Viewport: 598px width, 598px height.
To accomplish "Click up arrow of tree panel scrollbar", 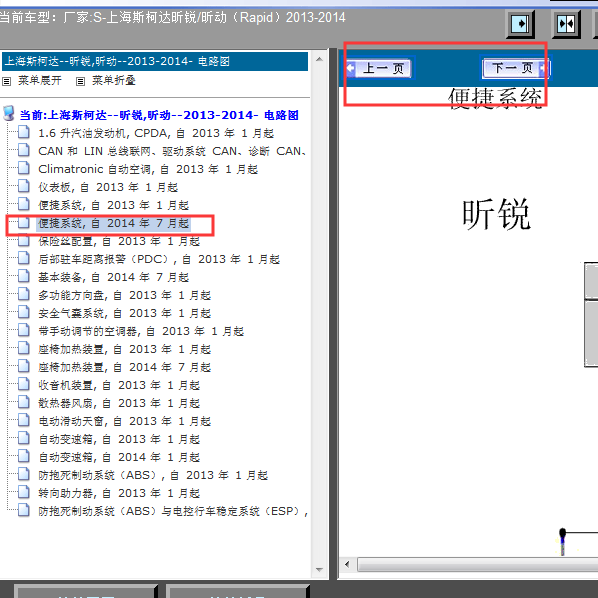I will (319, 59).
